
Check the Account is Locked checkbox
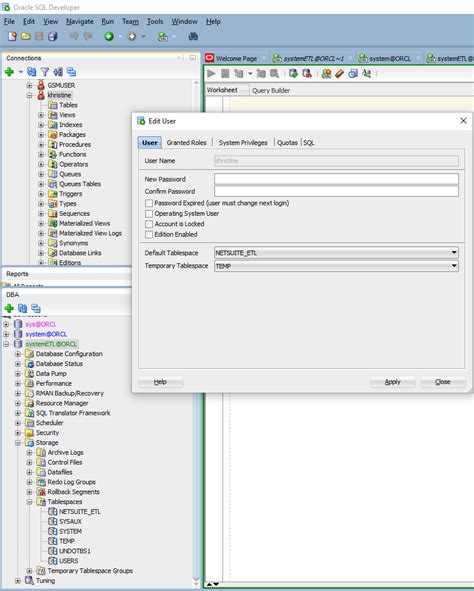(x=149, y=224)
